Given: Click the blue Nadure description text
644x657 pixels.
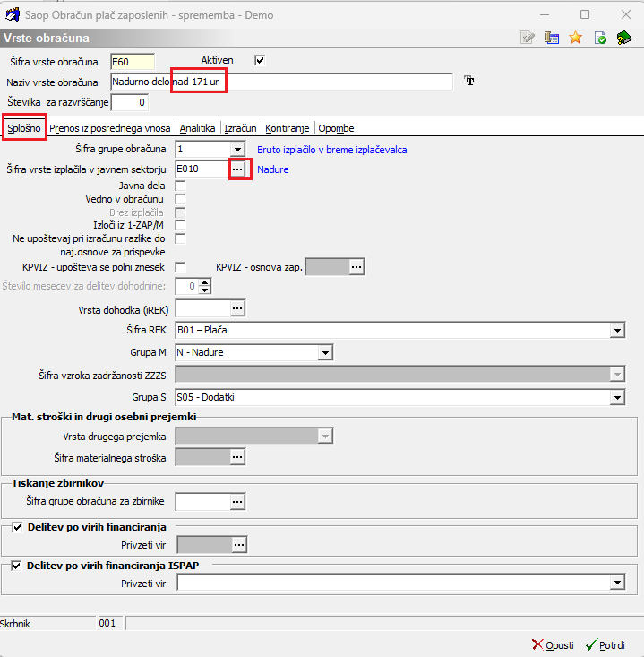Looking at the screenshot, I should (x=272, y=169).
